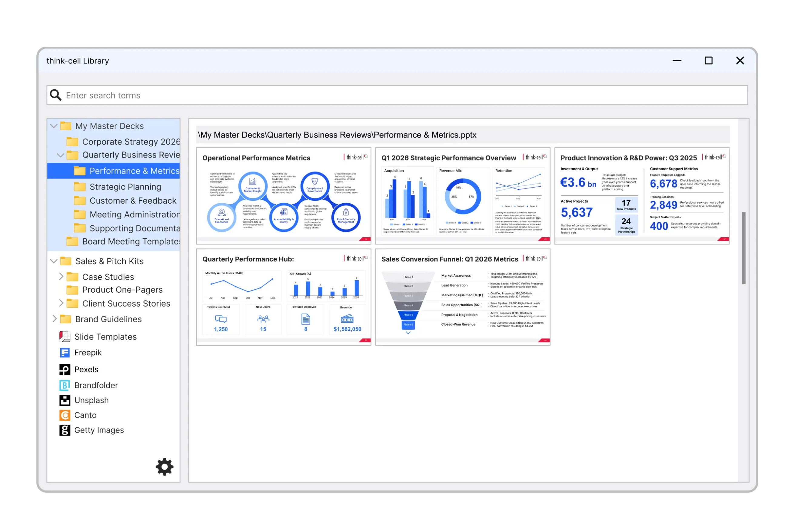The image size is (795, 532).
Task: Expand the Case Studies folder chevron
Action: (61, 277)
